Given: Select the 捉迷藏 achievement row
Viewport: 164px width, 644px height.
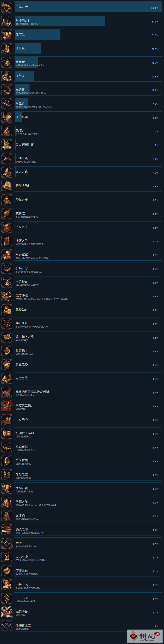Looking at the screenshot, I should (88, 516).
